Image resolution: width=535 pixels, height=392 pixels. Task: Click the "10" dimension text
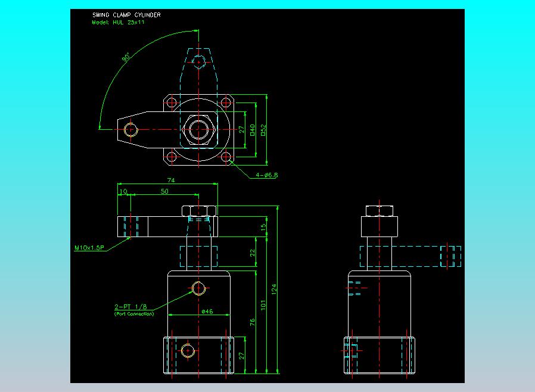[123, 191]
